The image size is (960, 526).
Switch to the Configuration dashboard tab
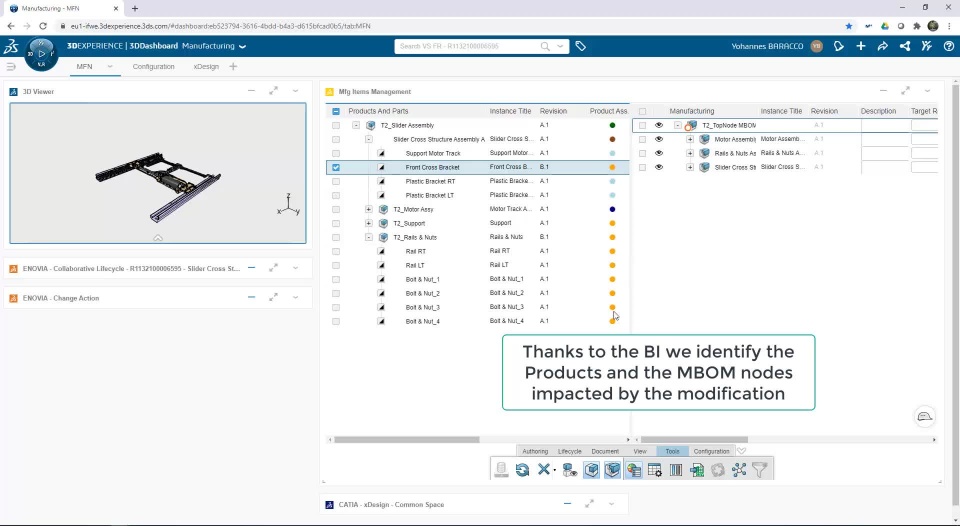[x=154, y=67]
